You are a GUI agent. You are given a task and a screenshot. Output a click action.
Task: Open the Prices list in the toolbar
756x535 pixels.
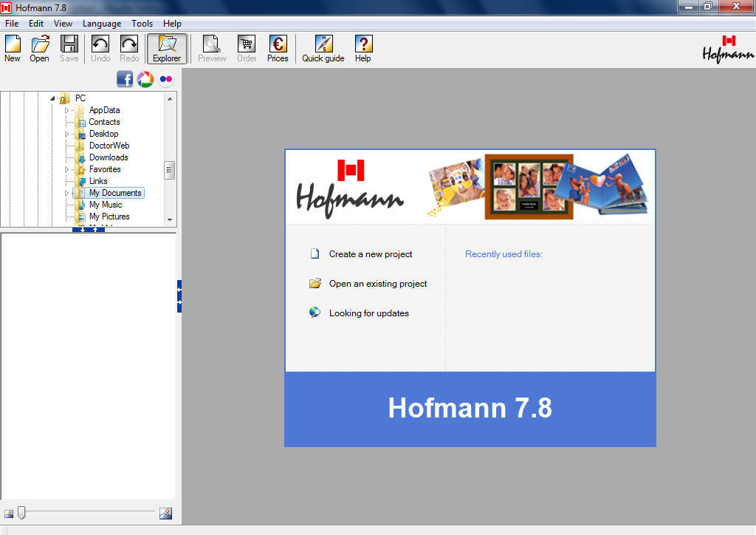pos(278,48)
